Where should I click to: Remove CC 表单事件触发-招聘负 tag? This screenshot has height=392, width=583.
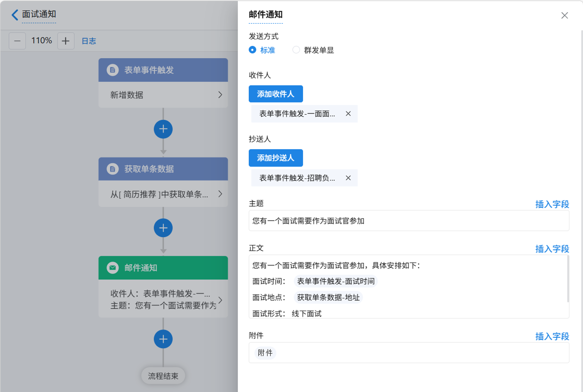pos(348,178)
